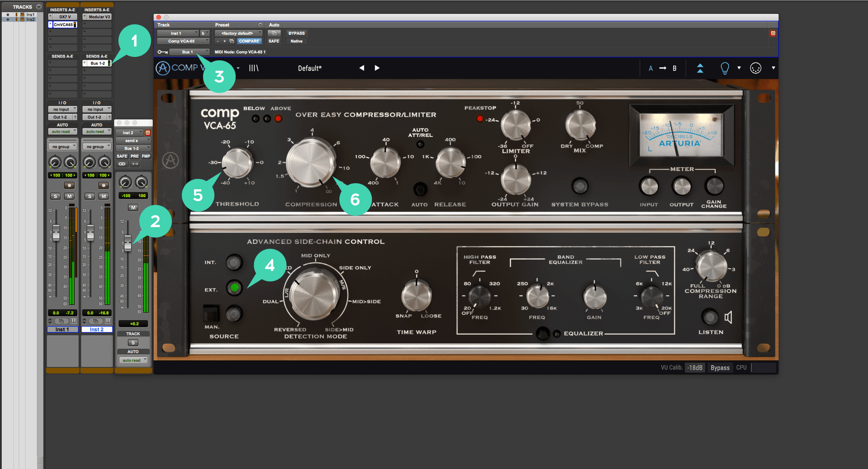The height and width of the screenshot is (469, 868).
Task: Toggle Inst 2 solo button
Action: point(90,196)
